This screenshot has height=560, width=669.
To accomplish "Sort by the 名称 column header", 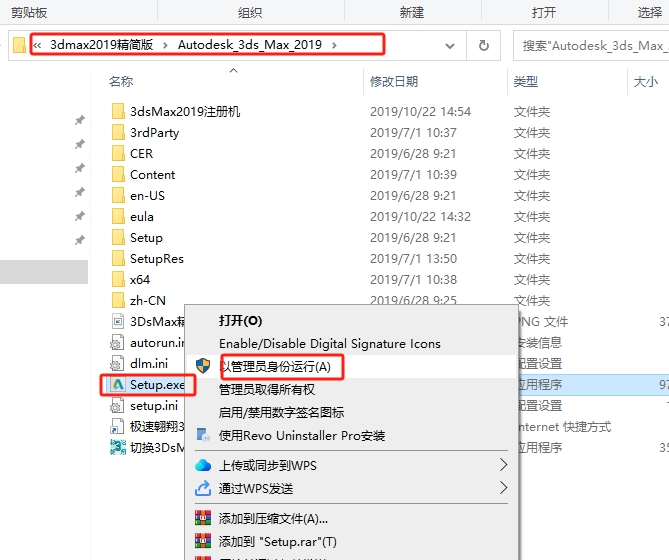I will pos(121,81).
